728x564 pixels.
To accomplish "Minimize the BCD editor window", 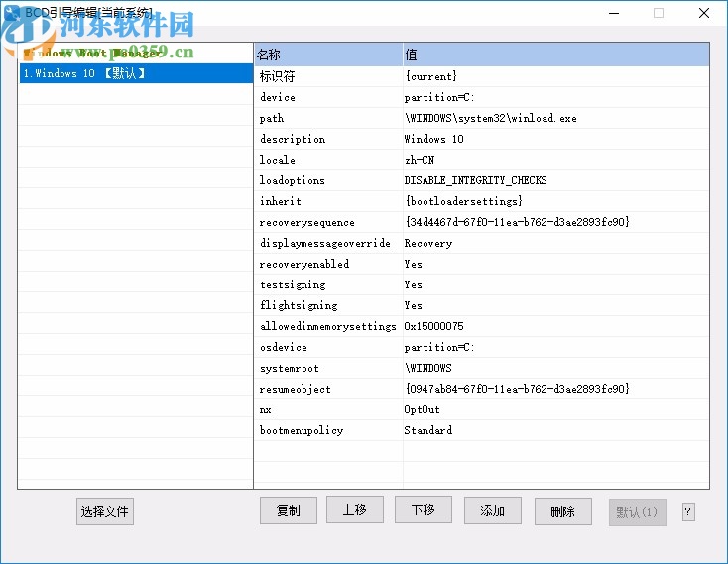I will 614,13.
